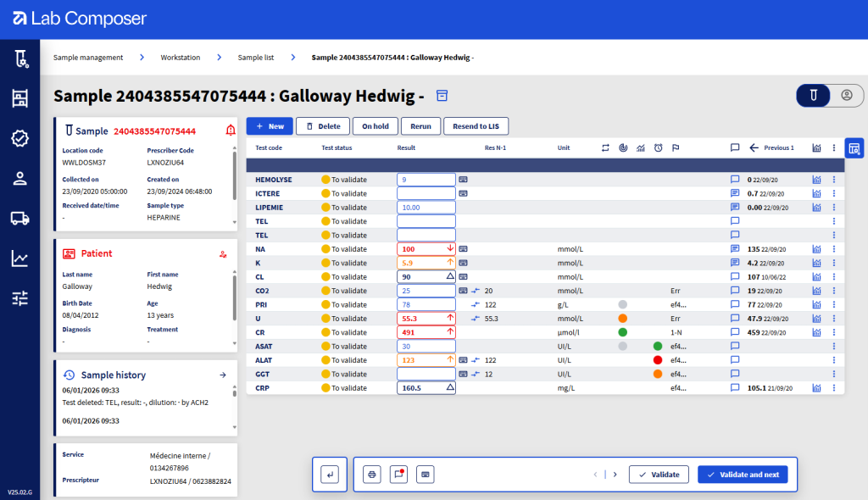This screenshot has width=868, height=500.
Task: Open the comment icon with red notification badge
Action: click(398, 474)
